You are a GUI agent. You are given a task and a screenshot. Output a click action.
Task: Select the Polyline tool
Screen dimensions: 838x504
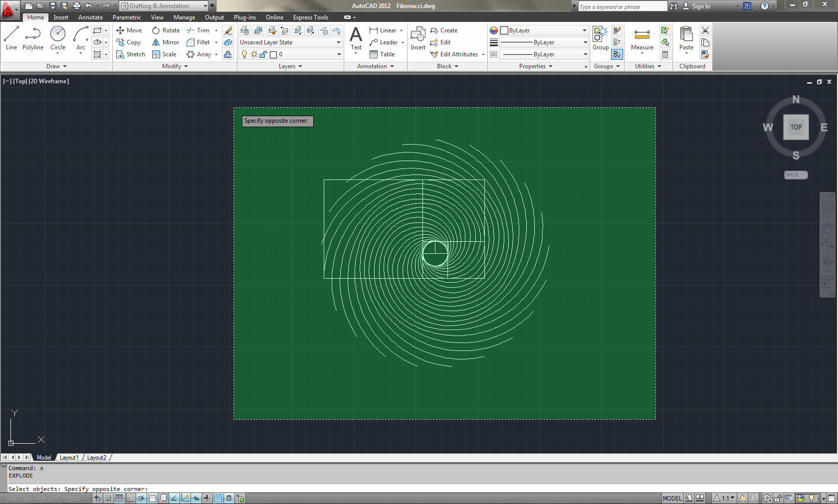32,37
